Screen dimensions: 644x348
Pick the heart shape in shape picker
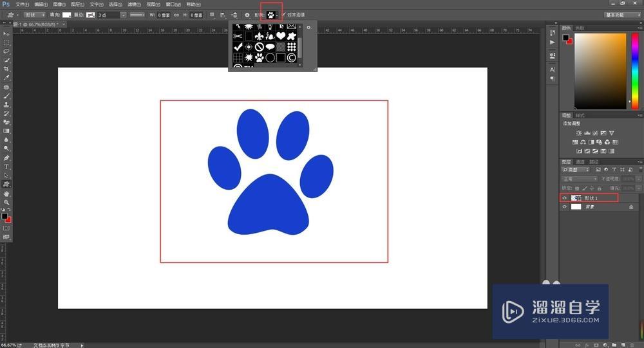(281, 36)
